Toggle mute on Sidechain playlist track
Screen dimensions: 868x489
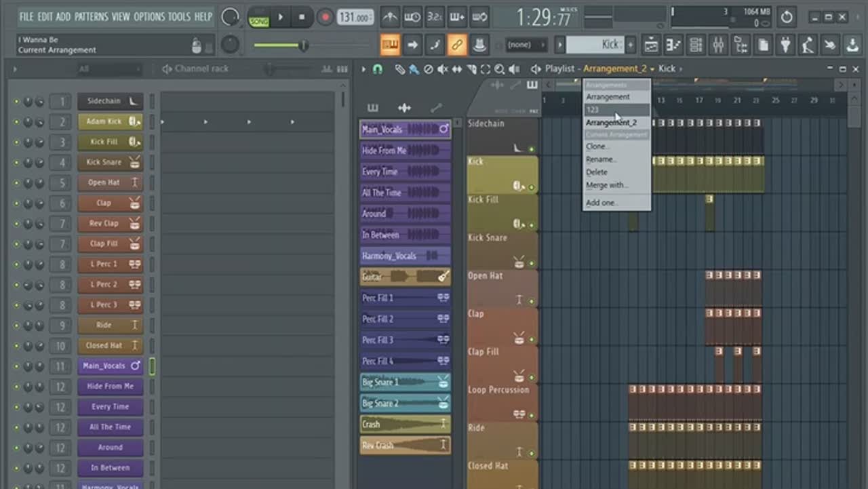pos(532,149)
